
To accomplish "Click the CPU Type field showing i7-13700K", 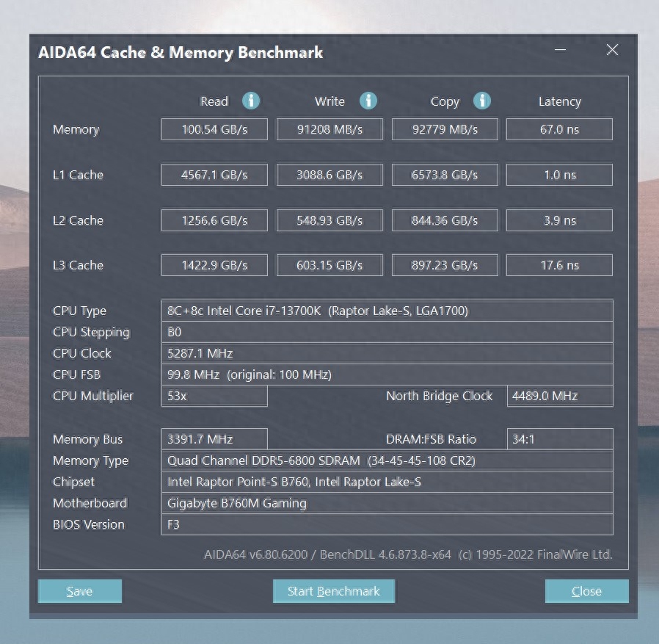I will pyautogui.click(x=387, y=311).
